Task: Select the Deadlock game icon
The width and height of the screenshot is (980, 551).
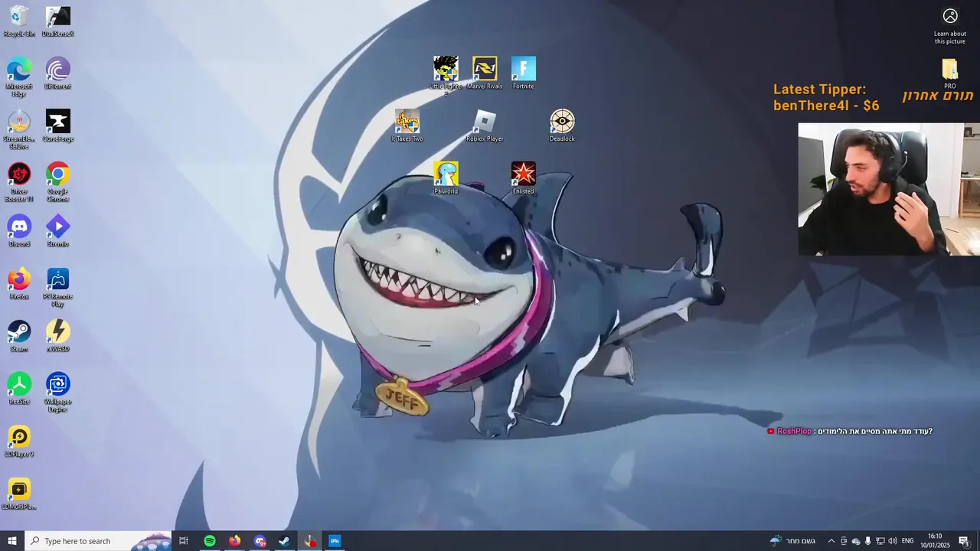Action: 562,126
